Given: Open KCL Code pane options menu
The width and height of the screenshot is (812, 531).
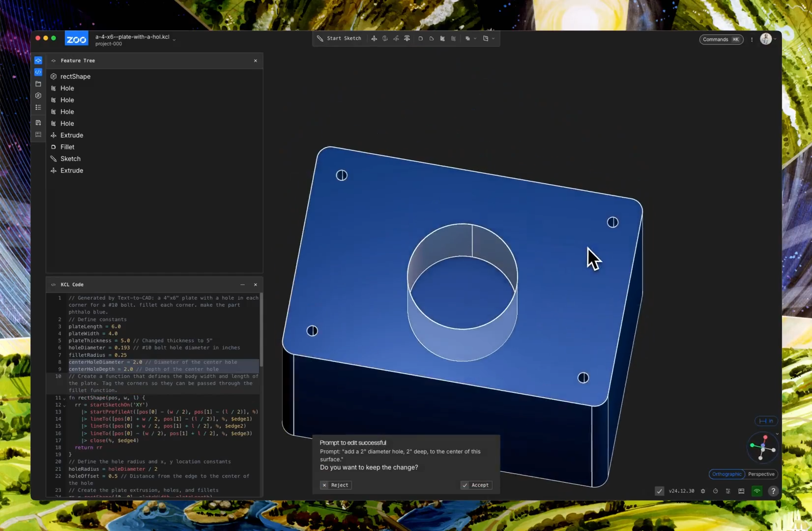Looking at the screenshot, I should [x=242, y=285].
